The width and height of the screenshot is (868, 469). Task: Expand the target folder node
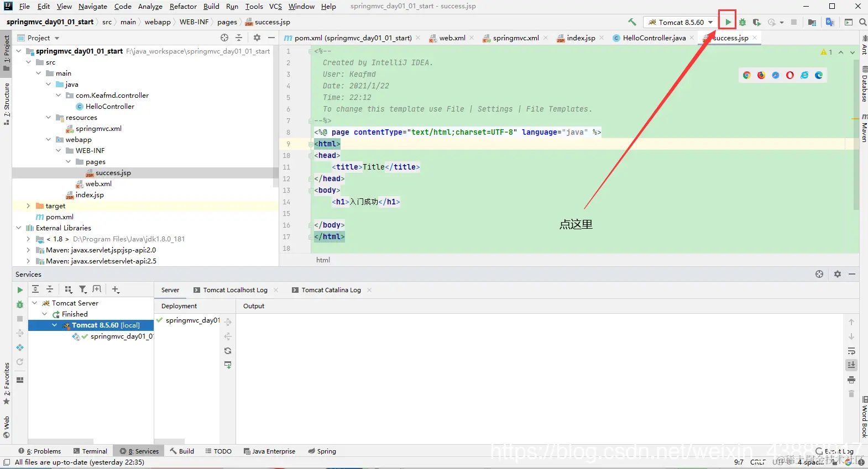coord(29,206)
